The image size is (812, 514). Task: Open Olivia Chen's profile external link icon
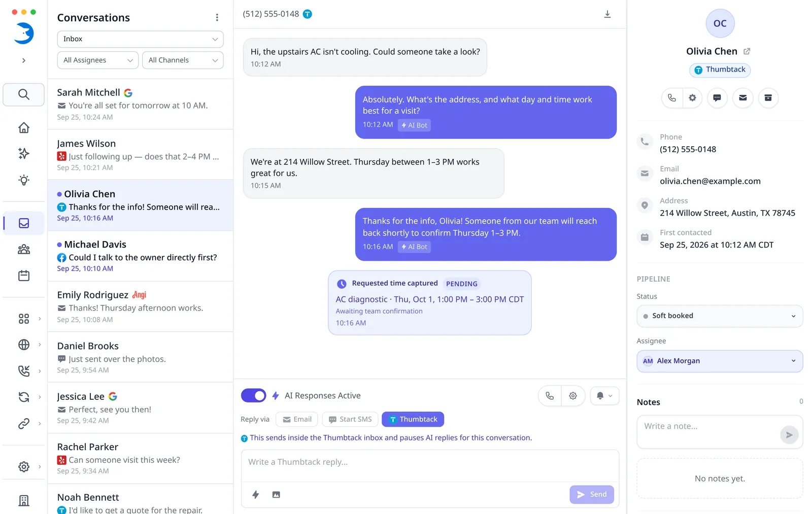[x=747, y=51]
